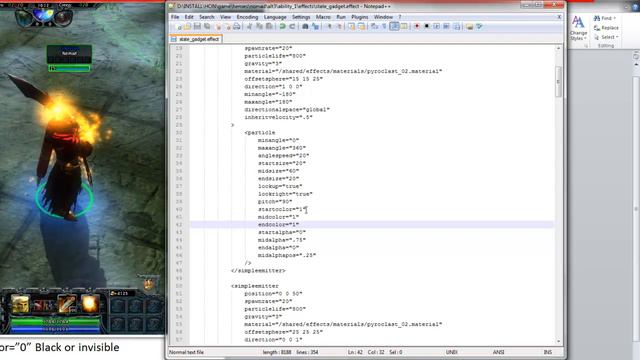Click the startcolor="1" line in editor
Viewport: 640px width, 360px height.
(x=282, y=209)
